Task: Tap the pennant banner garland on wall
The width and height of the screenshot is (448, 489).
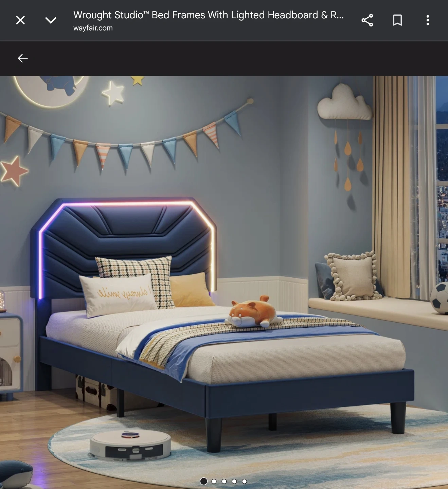Action: (126, 146)
